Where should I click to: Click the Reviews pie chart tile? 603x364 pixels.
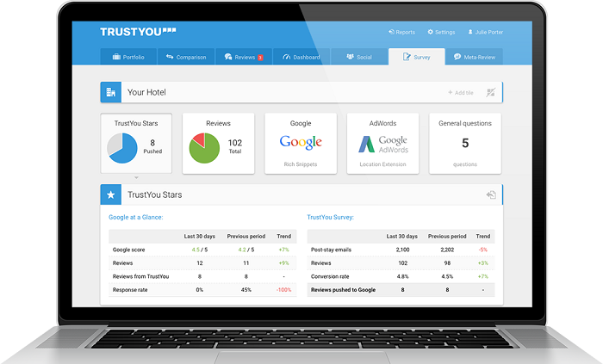tap(218, 144)
